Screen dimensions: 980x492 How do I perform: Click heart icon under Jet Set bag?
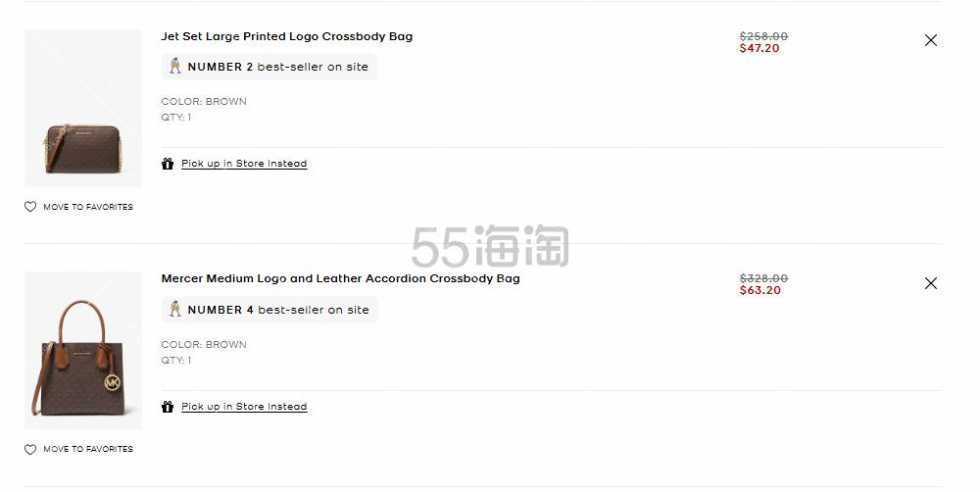[x=30, y=206]
